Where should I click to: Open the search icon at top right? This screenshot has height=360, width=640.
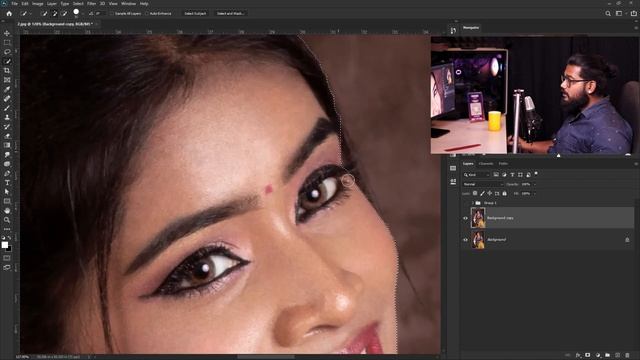(608, 13)
